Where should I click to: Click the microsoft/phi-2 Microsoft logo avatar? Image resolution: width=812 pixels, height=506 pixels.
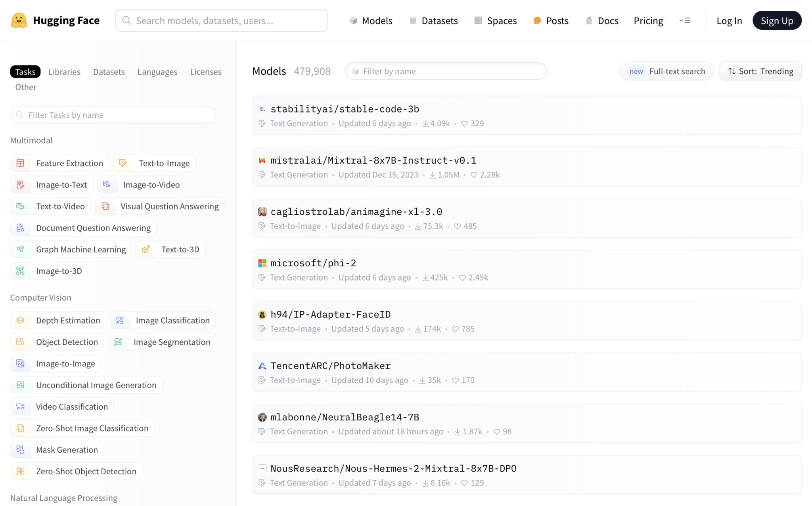pos(262,263)
